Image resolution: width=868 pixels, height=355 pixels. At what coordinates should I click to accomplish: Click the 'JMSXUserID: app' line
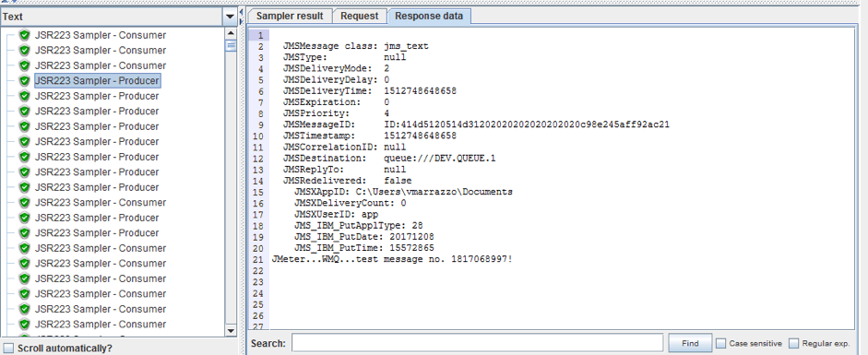pos(336,215)
